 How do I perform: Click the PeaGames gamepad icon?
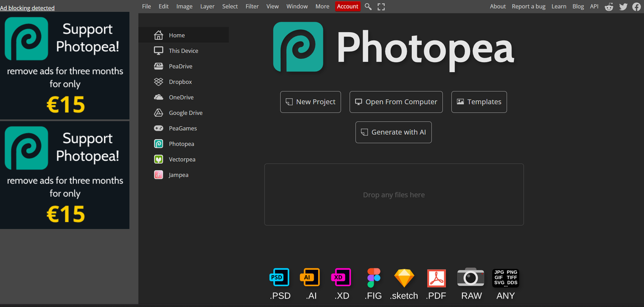[x=158, y=129]
